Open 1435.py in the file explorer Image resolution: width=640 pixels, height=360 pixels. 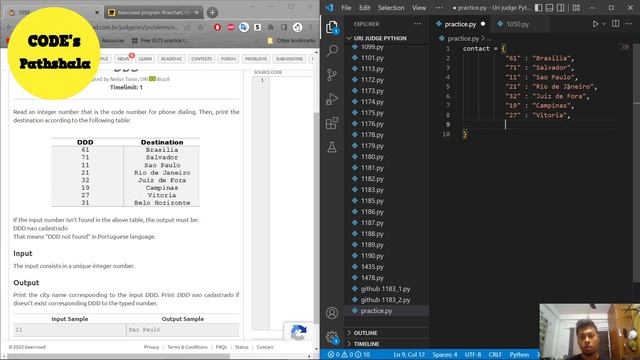pos(372,267)
